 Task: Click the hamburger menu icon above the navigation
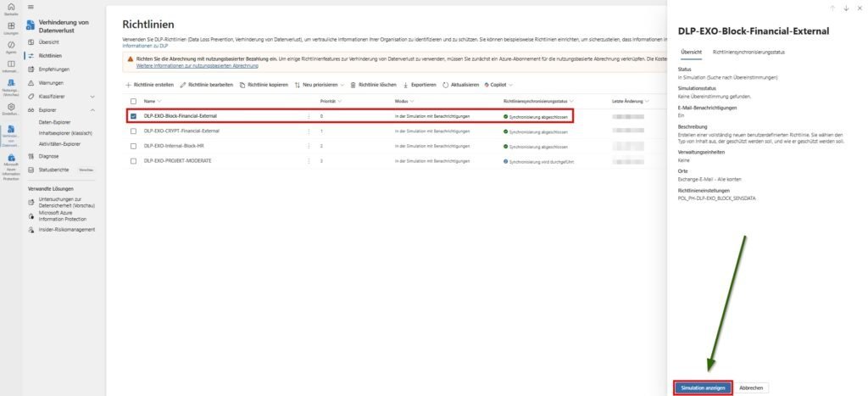[x=31, y=6]
